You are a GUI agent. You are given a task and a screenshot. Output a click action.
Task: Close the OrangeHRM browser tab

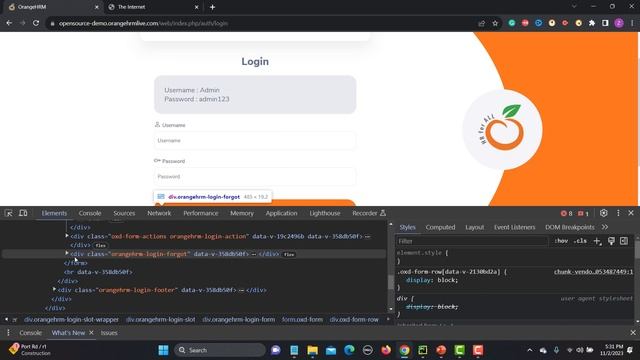pyautogui.click(x=97, y=7)
